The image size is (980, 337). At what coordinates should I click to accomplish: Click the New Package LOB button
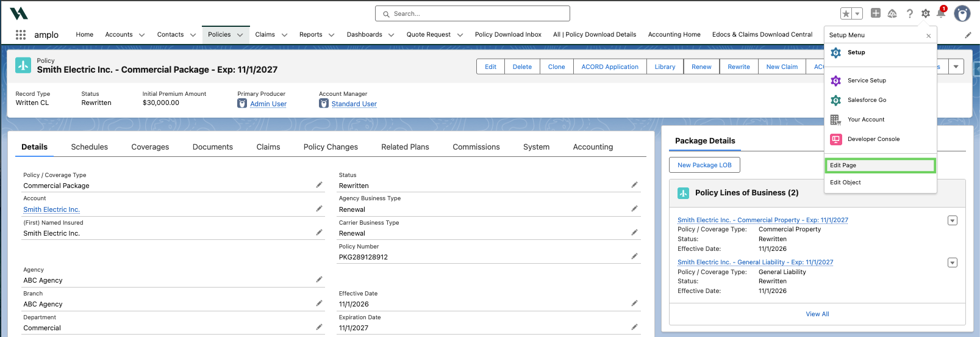[704, 165]
